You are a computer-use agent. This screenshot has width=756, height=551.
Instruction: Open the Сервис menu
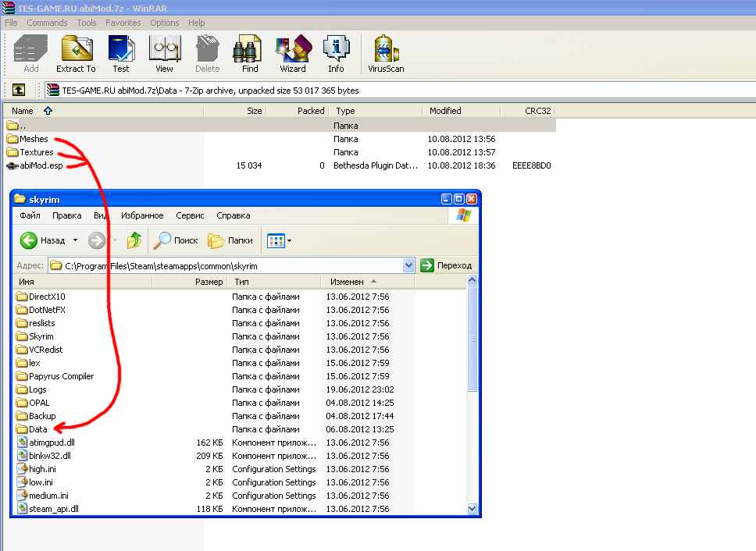(190, 215)
